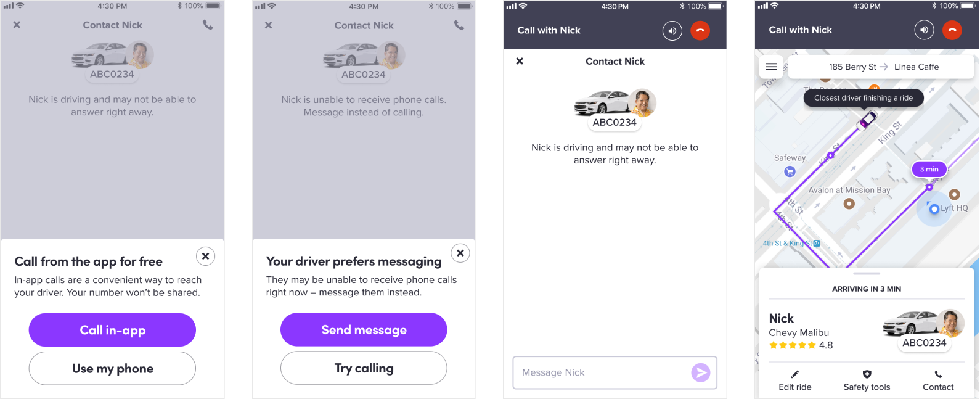Select the Try calling button
Viewport: 980px width, 399px height.
(x=364, y=368)
